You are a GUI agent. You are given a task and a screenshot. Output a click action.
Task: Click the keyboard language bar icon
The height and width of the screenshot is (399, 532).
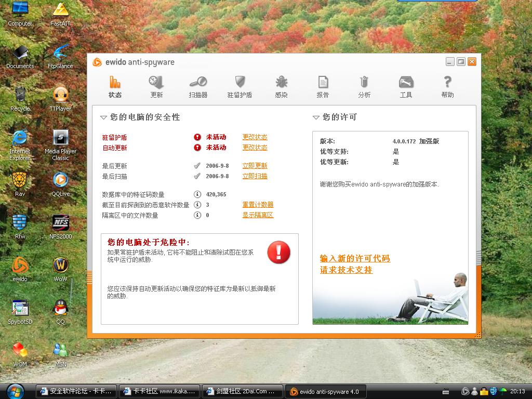pyautogui.click(x=446, y=392)
